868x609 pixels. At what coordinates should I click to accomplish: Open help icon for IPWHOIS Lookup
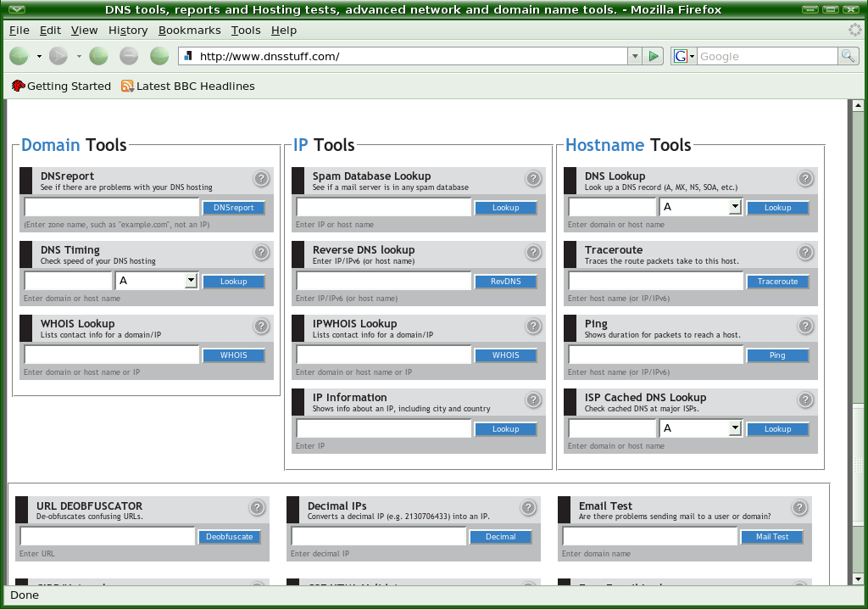click(533, 326)
